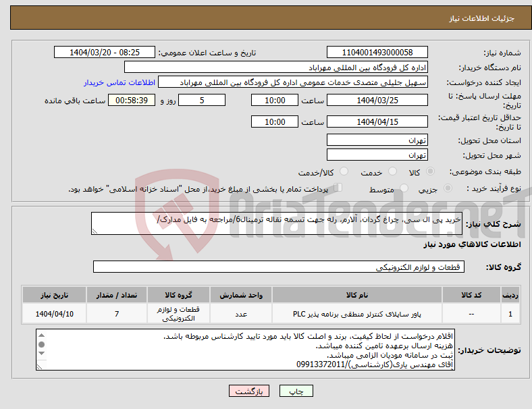This screenshot has height=409, width=532.
Task: Select the جزیی purchase type radio
Action: (448, 188)
